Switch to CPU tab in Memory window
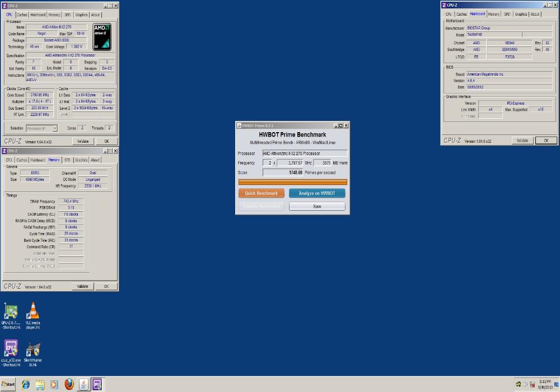The height and width of the screenshot is (392, 560). 9,160
